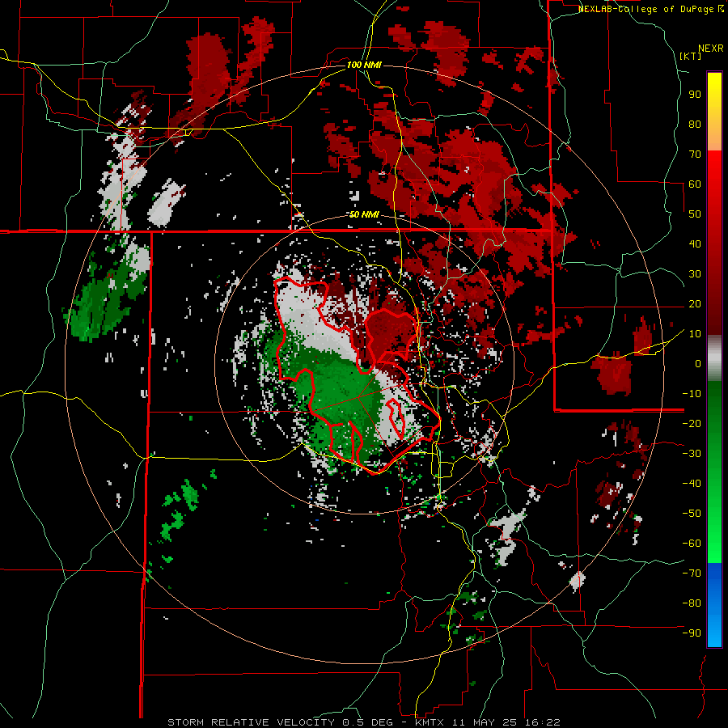This screenshot has height=728, width=728.
Task: Click the 80 value on the velocity scale
Action: click(x=695, y=125)
